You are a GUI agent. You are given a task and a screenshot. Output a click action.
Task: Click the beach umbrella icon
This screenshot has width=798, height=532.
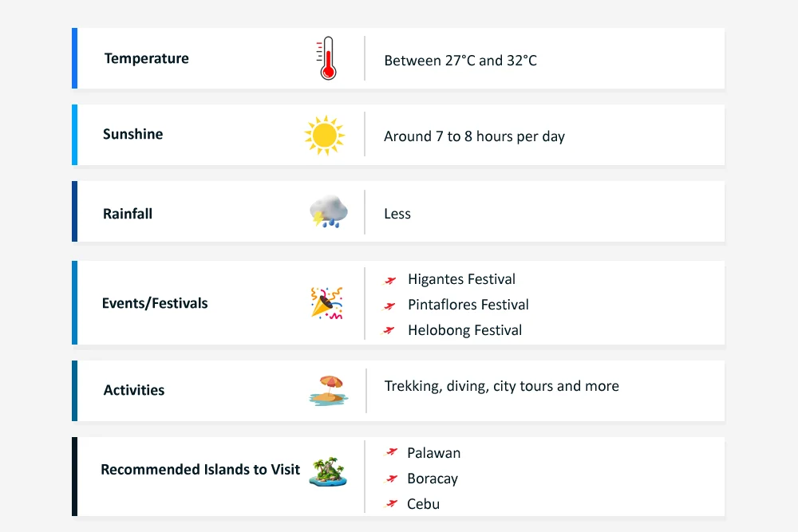click(326, 391)
